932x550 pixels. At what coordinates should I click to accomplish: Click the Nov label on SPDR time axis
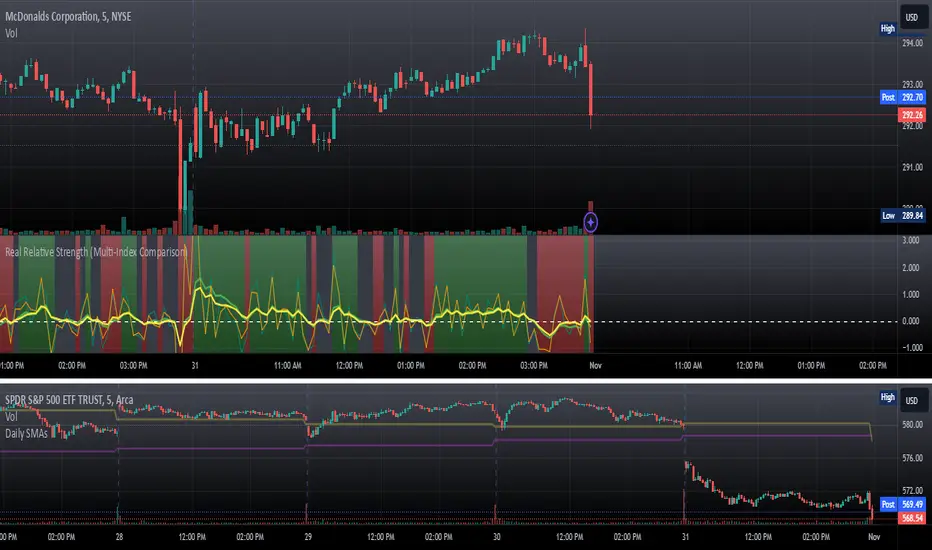(874, 537)
